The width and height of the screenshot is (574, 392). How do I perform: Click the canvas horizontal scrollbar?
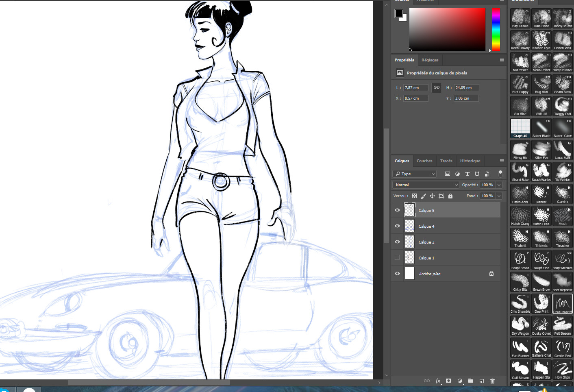pos(149,383)
